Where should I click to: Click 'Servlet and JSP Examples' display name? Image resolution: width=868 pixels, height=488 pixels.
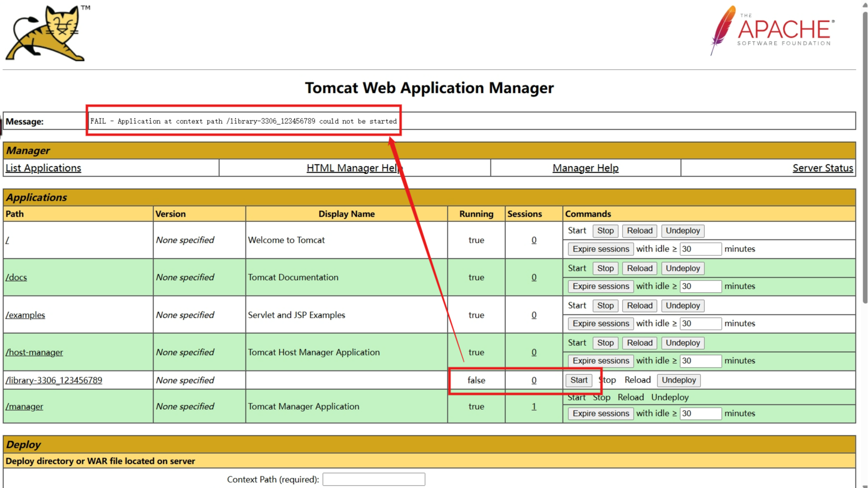[296, 315]
